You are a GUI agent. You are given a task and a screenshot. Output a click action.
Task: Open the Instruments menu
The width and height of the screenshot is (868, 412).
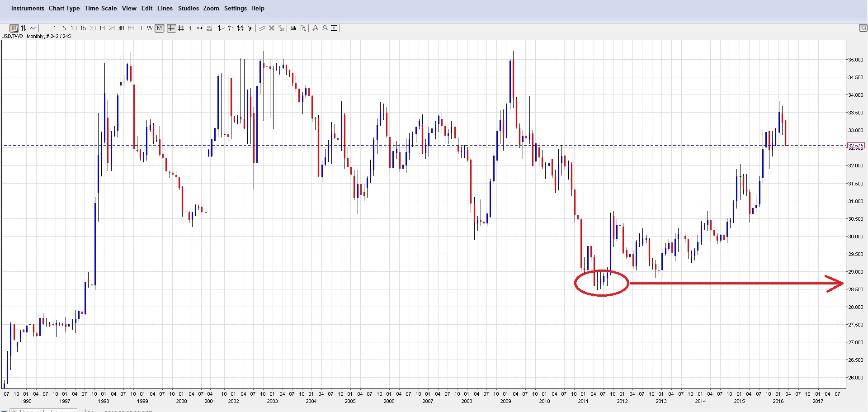tap(28, 8)
